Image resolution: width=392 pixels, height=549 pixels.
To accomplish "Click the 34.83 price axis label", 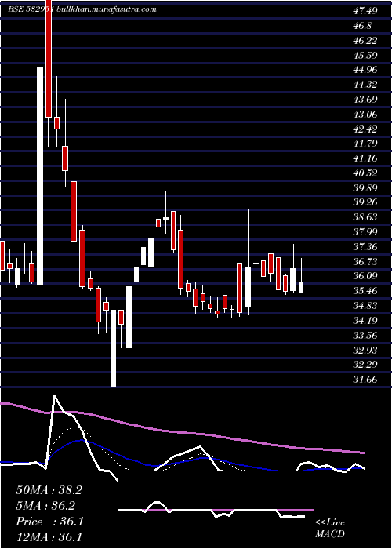I will 365,306.
